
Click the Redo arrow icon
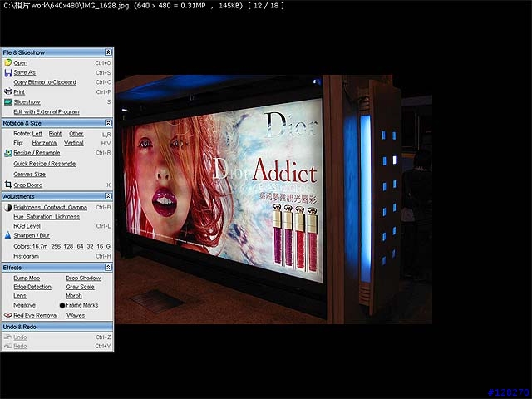click(7, 346)
